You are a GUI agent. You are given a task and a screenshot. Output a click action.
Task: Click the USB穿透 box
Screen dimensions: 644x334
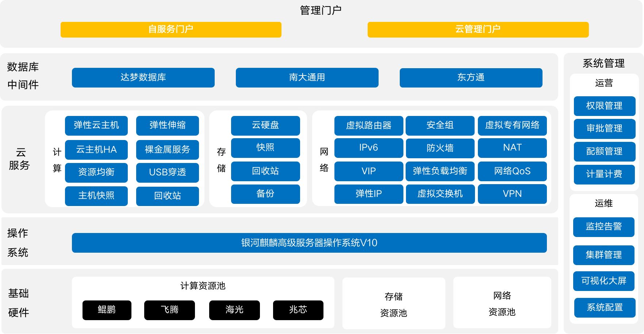tap(168, 172)
